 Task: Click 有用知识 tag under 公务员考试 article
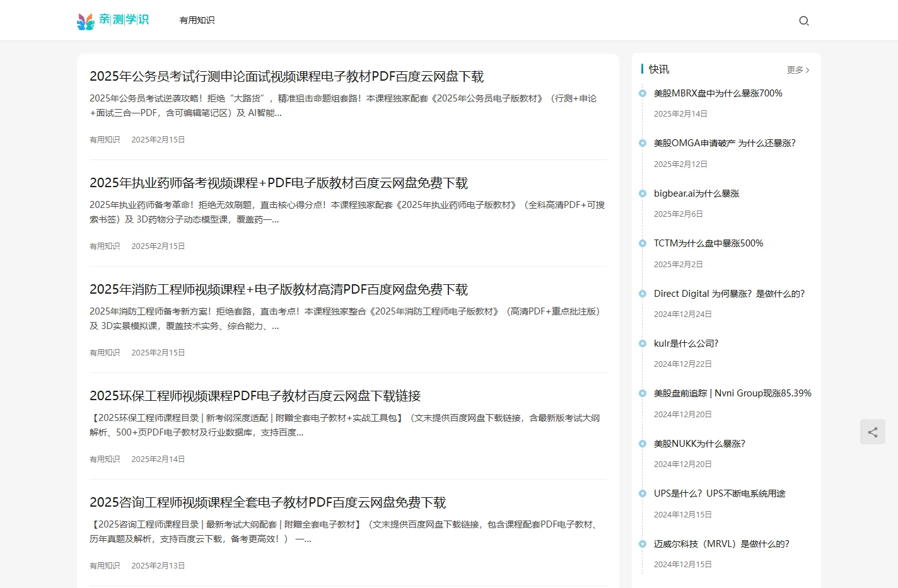click(105, 140)
